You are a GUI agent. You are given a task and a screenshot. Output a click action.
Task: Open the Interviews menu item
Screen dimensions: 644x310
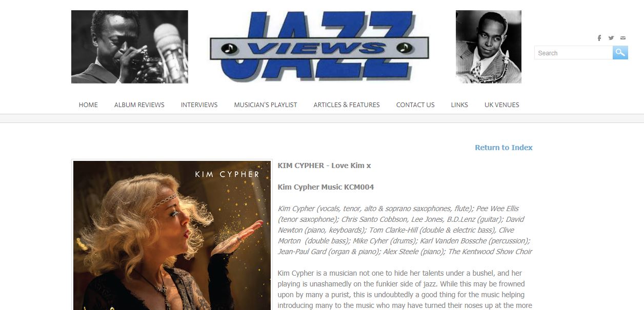click(199, 105)
